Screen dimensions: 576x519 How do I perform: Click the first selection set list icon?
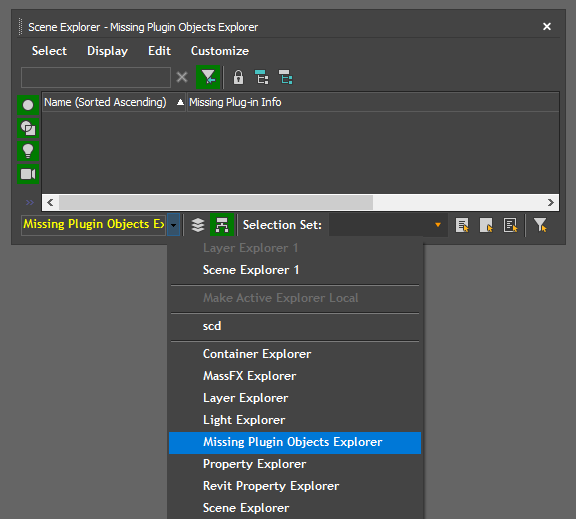click(x=462, y=225)
